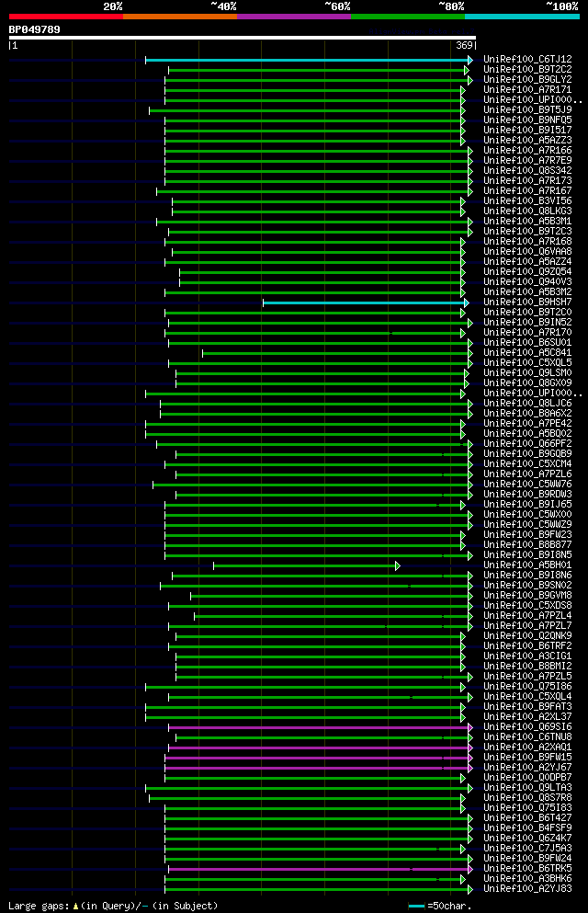
Task: Open hit UniRef100_A7R7E9
Action: tap(527, 161)
